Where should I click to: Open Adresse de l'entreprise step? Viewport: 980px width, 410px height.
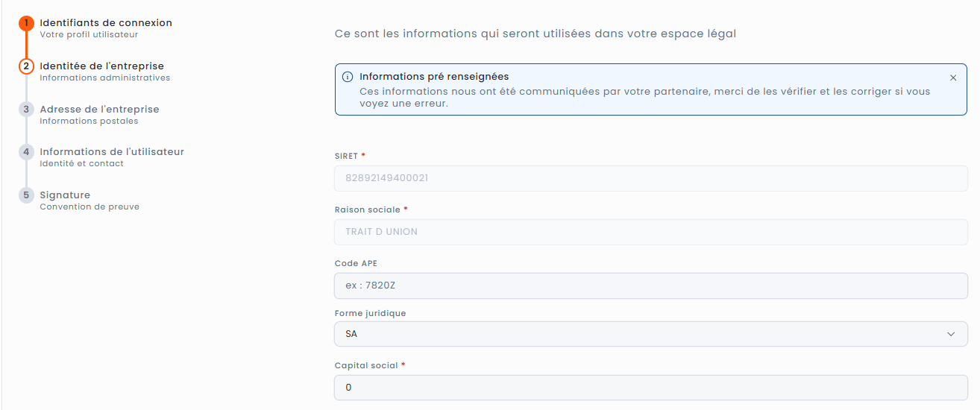pos(99,110)
